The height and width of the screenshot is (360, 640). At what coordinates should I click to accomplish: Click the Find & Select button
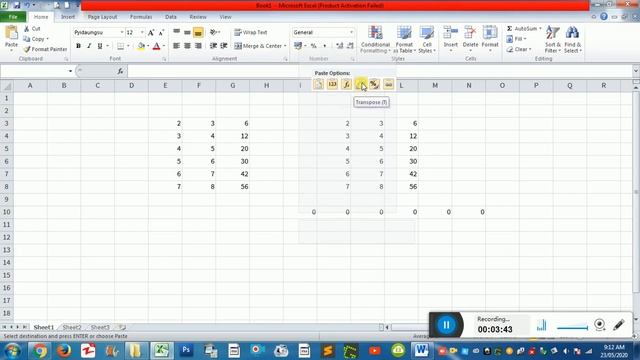[573, 39]
